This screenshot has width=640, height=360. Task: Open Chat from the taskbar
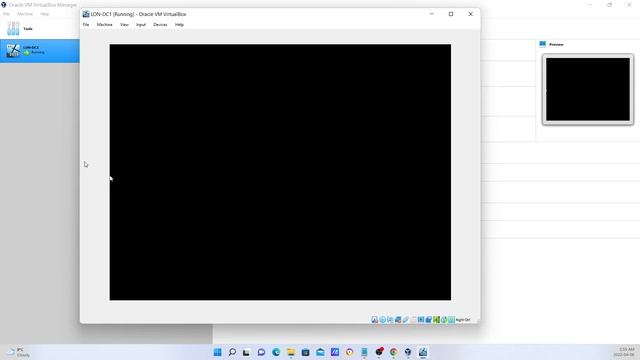pyautogui.click(x=261, y=352)
